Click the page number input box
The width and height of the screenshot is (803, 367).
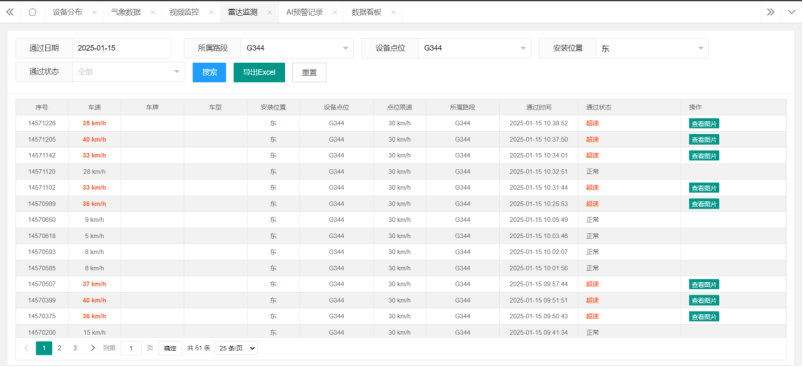click(131, 348)
